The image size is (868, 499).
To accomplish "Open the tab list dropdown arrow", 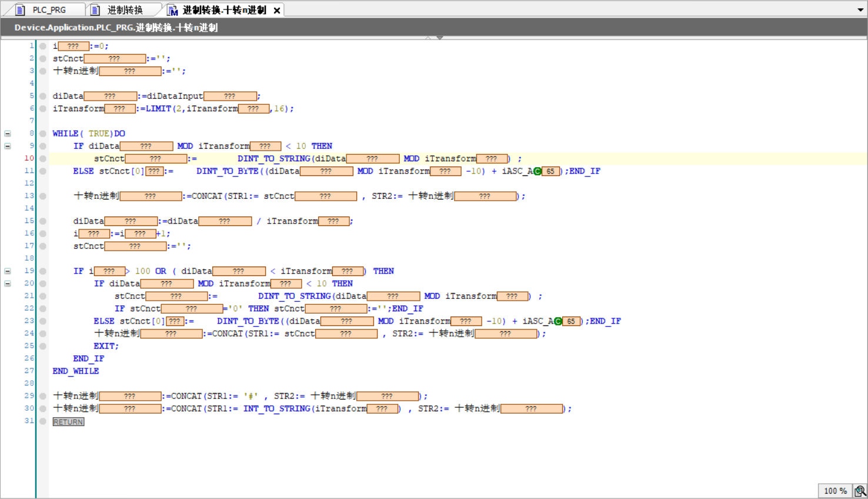I will (860, 10).
